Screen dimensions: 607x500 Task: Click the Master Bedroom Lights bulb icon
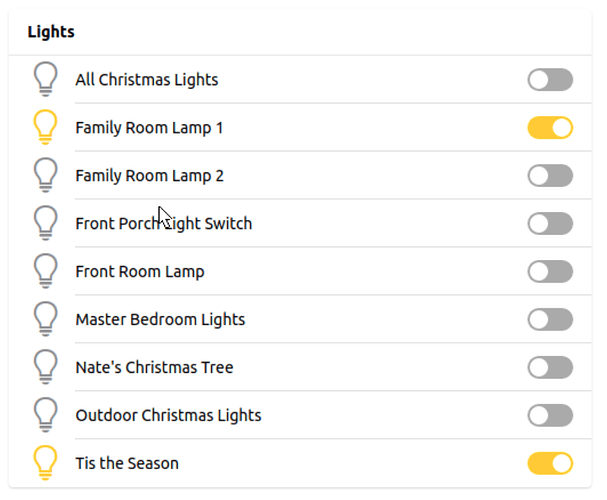(x=45, y=319)
